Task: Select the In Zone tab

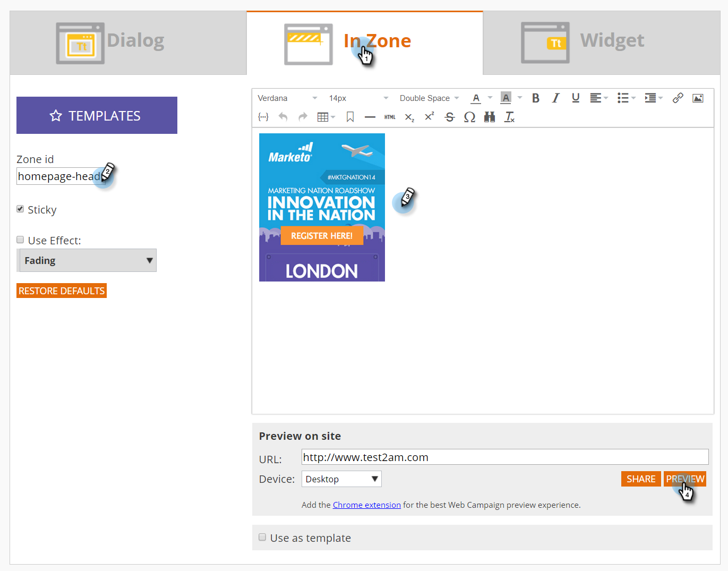Action: [x=365, y=43]
